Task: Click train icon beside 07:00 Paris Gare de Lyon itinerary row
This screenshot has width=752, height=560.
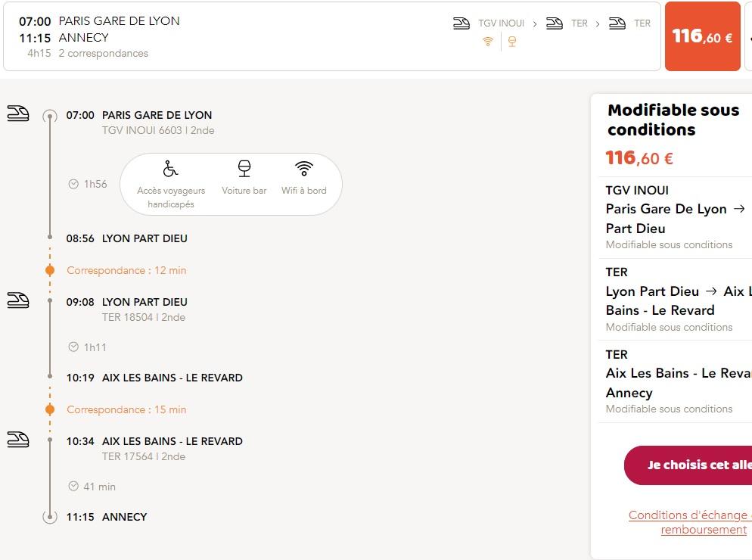Action: [18, 114]
